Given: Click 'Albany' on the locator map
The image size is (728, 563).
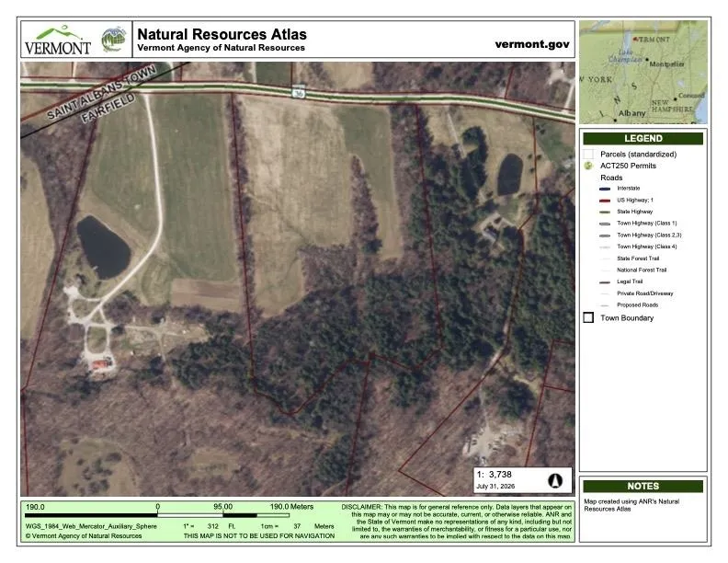Looking at the screenshot, I should pyautogui.click(x=631, y=113).
